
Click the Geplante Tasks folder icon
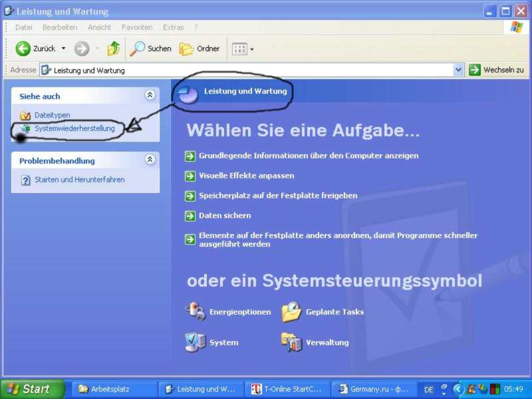291,311
